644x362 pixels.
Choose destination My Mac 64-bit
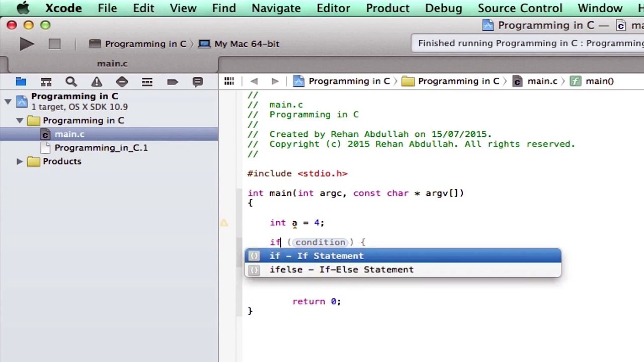(x=239, y=44)
